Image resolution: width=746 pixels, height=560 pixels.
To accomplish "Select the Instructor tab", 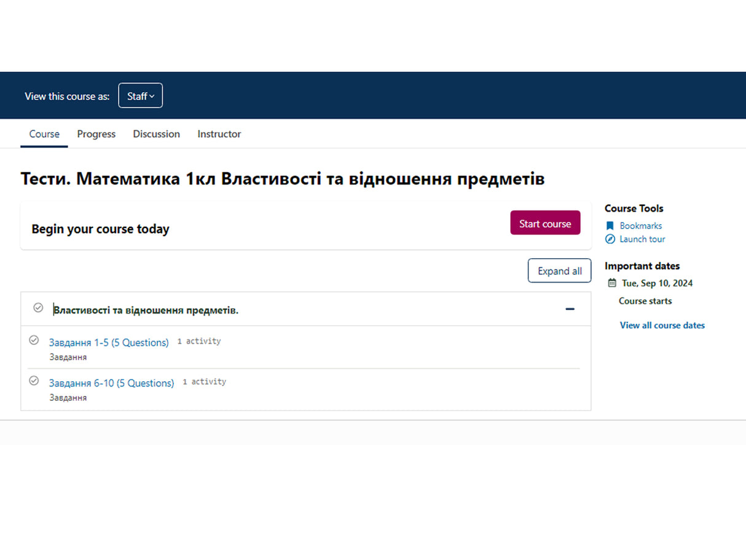I will [219, 134].
